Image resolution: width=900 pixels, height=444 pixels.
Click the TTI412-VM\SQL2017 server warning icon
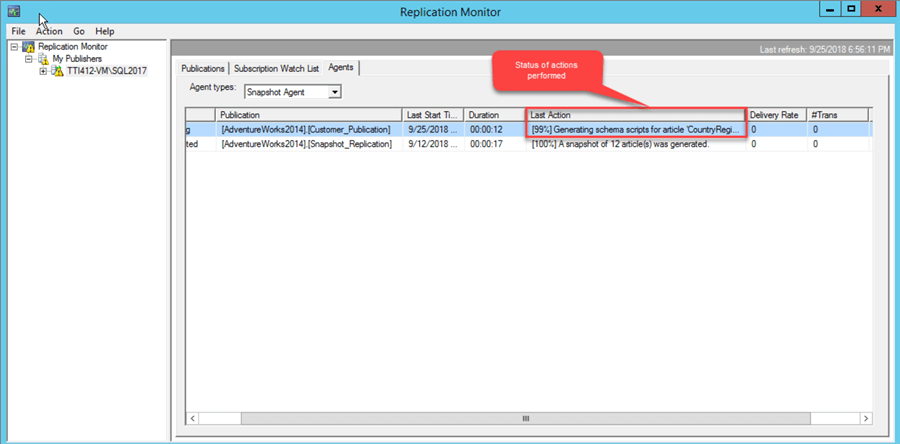pyautogui.click(x=57, y=71)
